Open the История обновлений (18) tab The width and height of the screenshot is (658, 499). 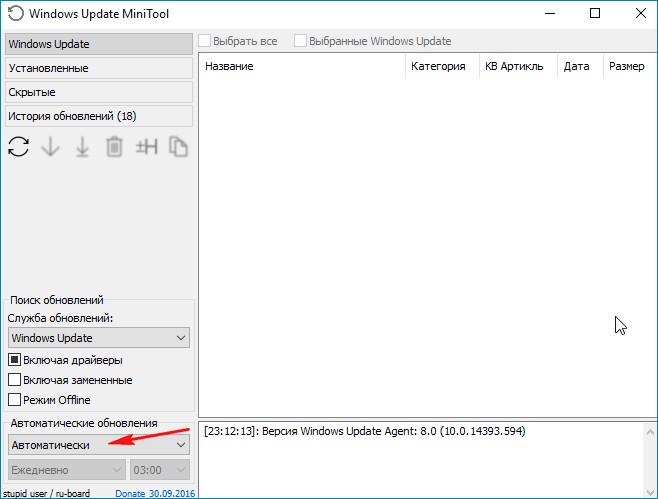pyautogui.click(x=98, y=116)
